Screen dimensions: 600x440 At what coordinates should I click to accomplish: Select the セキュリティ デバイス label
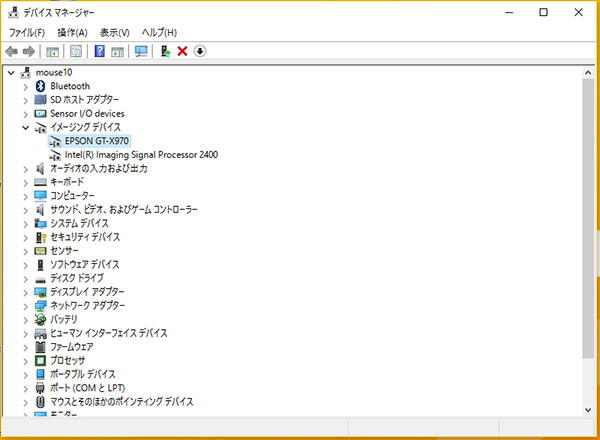point(85,237)
